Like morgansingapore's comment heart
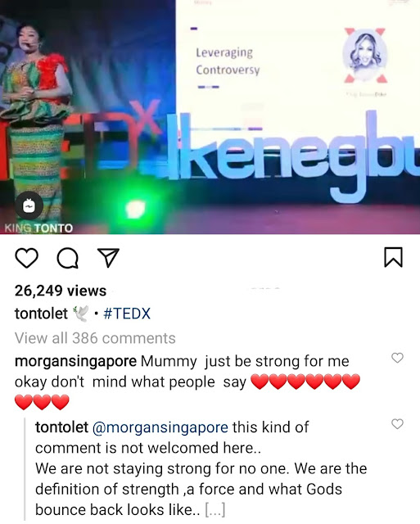This screenshot has width=420, height=524. (397, 358)
